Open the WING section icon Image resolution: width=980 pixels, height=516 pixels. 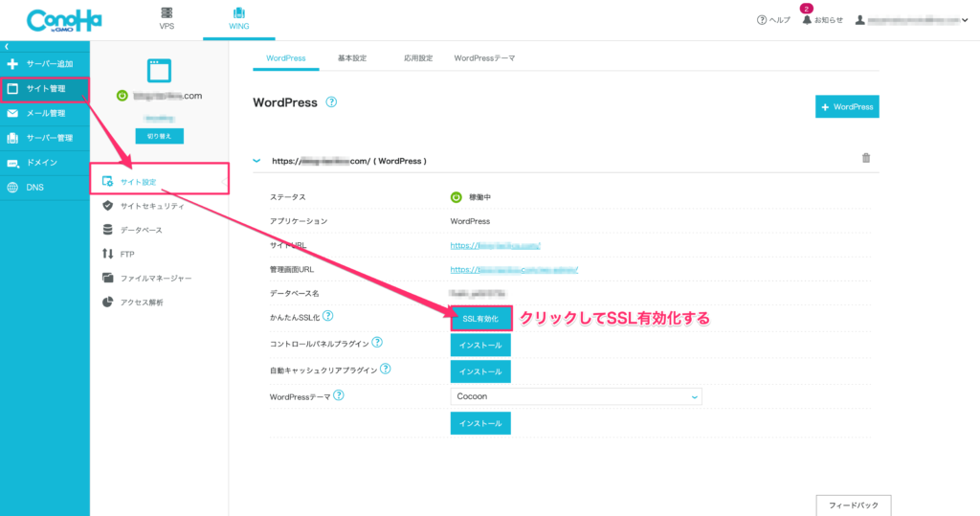click(238, 12)
